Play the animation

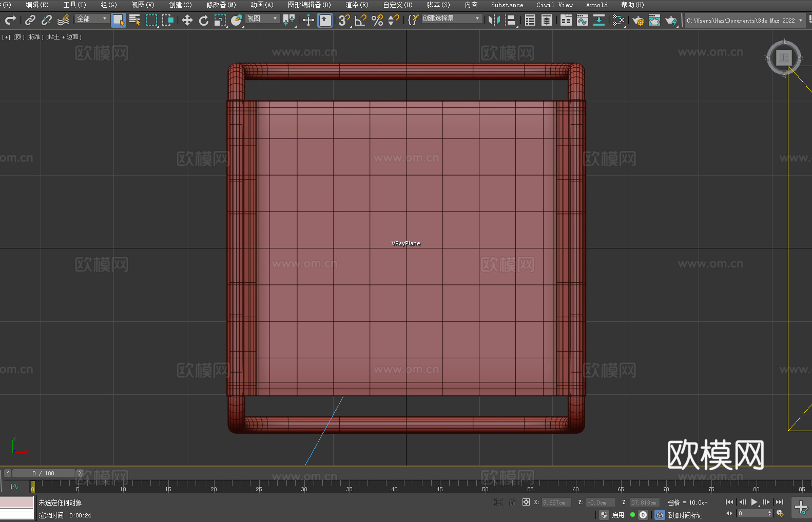[x=755, y=502]
